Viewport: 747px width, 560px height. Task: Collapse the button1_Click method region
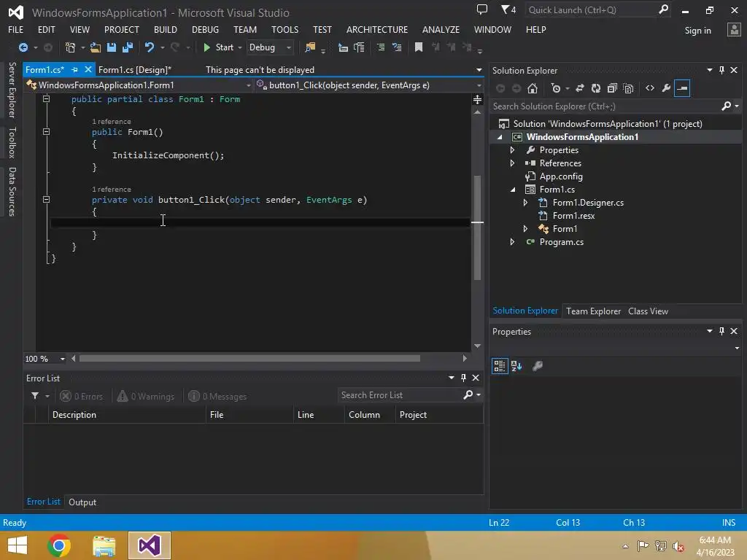click(x=46, y=200)
